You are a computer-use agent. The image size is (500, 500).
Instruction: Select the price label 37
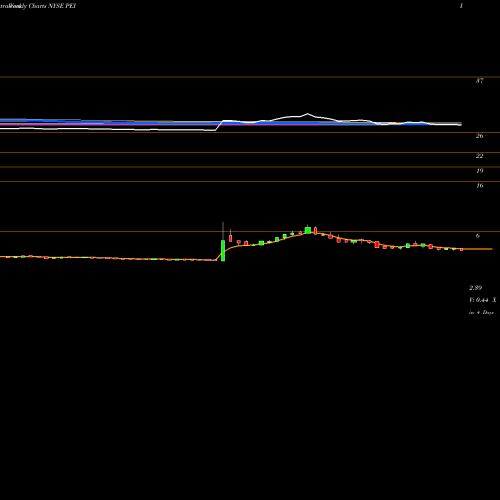[479, 81]
